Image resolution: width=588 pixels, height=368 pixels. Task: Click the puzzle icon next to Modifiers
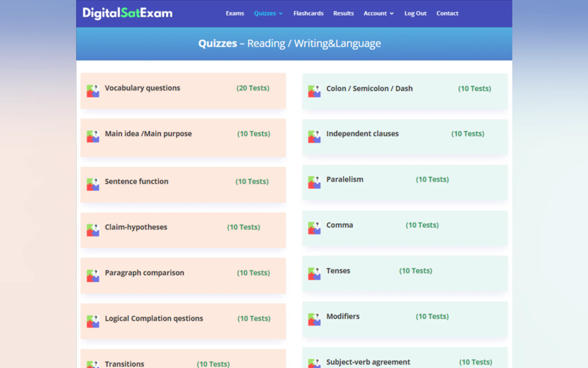click(x=314, y=319)
